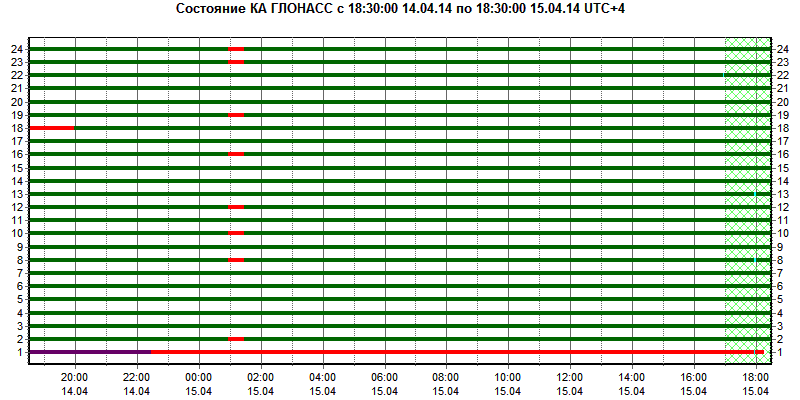Click the 18:00 15.04 time axis label

click(x=755, y=382)
